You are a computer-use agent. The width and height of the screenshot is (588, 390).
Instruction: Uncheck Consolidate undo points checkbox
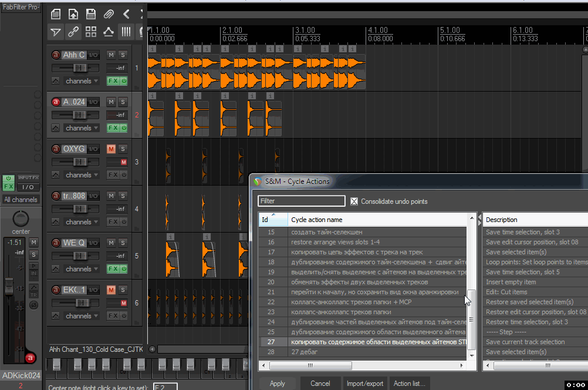coord(354,201)
